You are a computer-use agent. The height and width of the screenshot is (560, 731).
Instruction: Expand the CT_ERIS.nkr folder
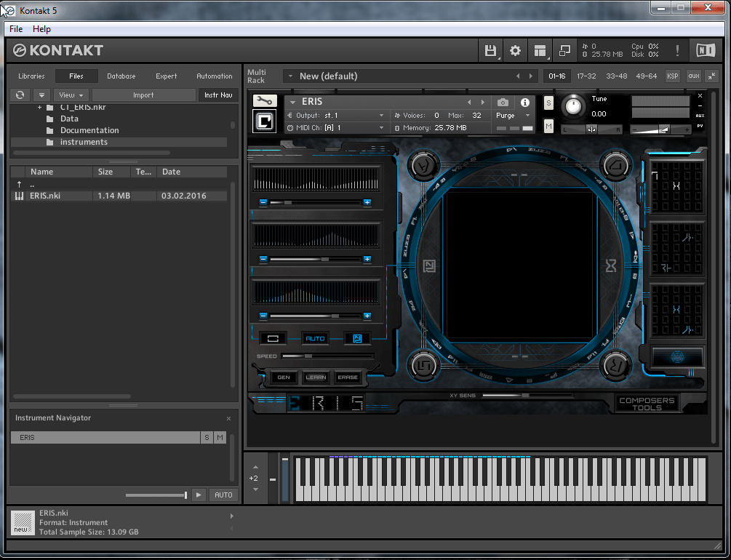click(39, 107)
